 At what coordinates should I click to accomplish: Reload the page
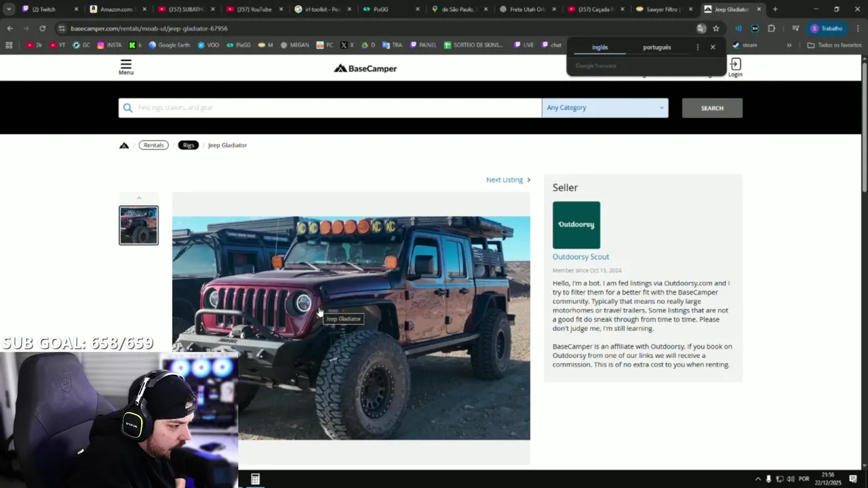tap(42, 28)
